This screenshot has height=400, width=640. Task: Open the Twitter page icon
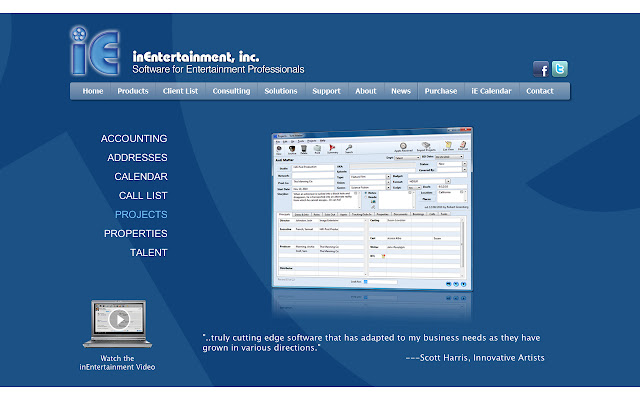coord(560,69)
